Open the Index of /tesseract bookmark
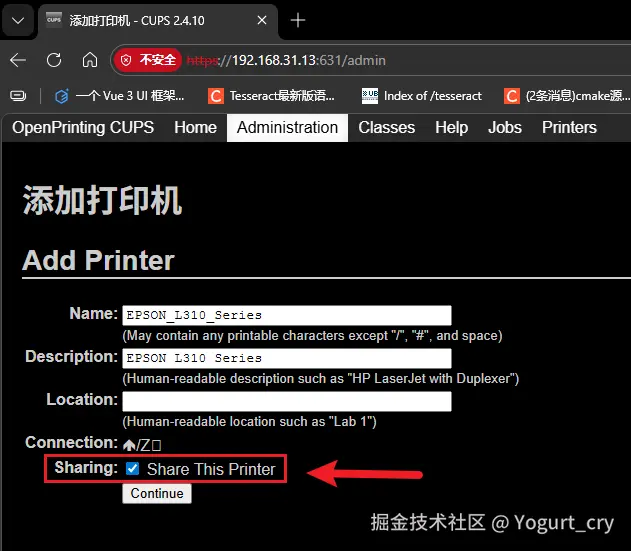Screen dimensions: 631x551 click(x=421, y=96)
